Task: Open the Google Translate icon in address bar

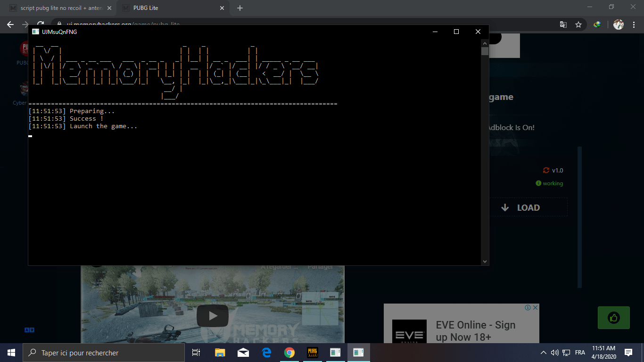Action: point(563,25)
